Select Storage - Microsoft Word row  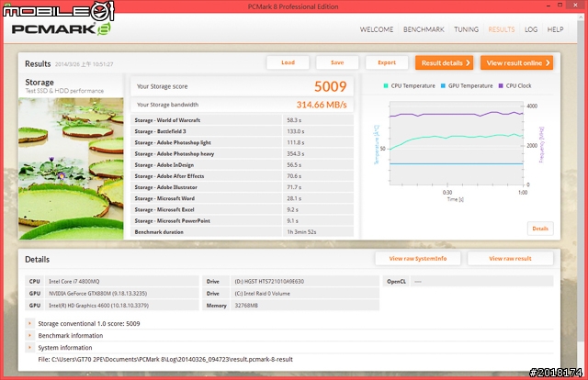(x=242, y=198)
